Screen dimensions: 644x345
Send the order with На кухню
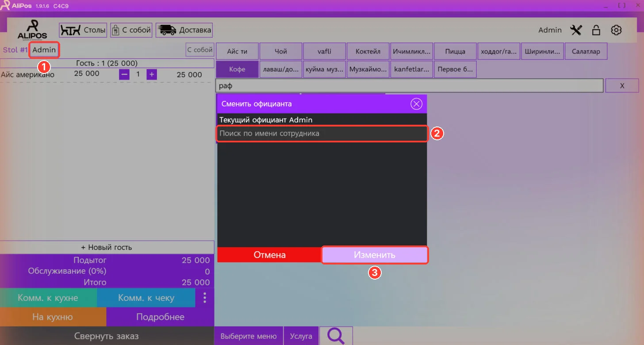click(53, 317)
